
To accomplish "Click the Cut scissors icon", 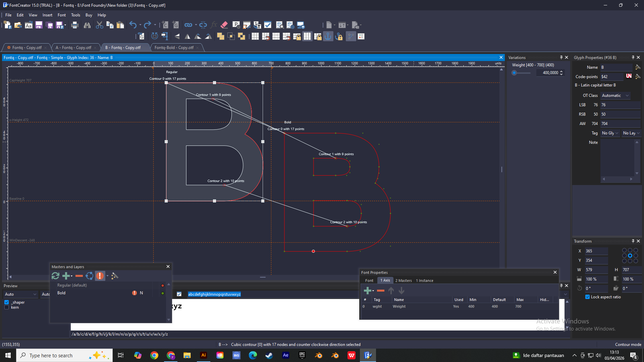I will pos(99,25).
